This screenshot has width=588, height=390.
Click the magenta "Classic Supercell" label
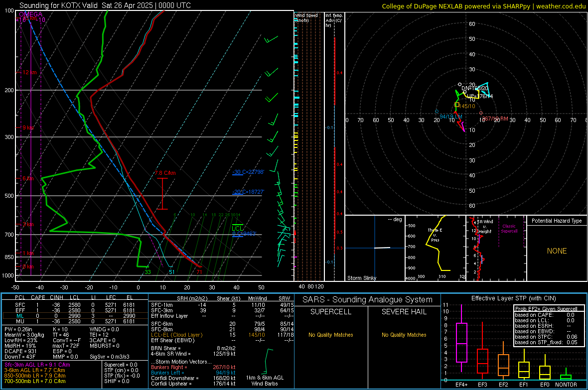point(509,229)
